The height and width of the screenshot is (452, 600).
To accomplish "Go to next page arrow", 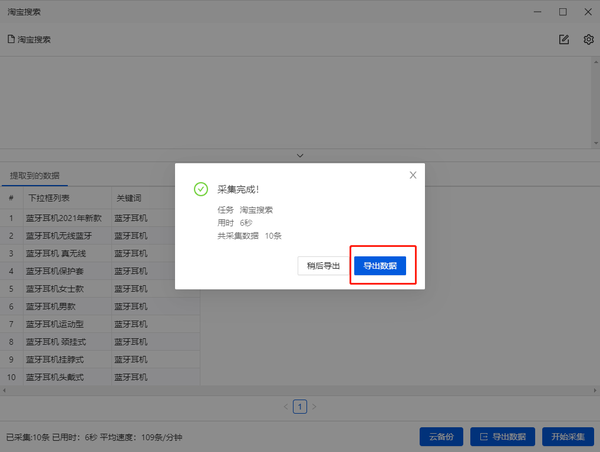I will pos(314,406).
